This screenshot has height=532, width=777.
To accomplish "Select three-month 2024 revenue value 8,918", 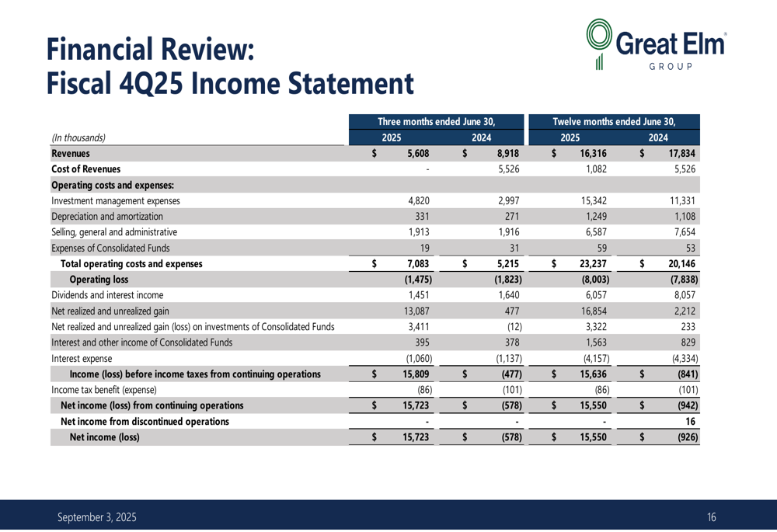I will (x=508, y=154).
